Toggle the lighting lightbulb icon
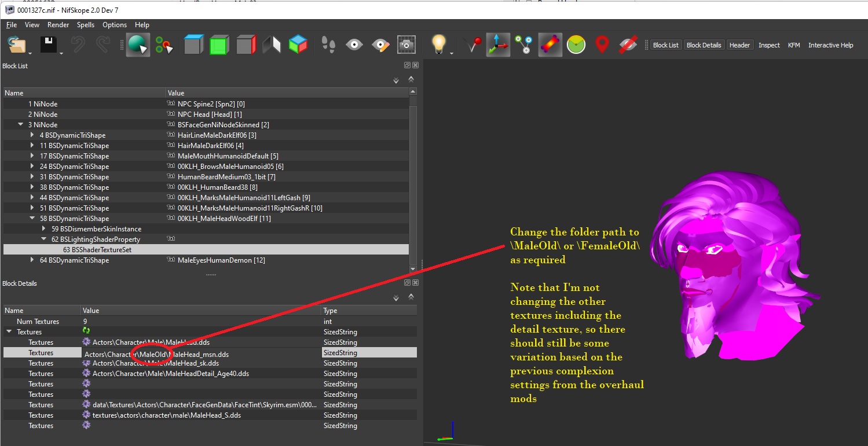868x446 pixels. point(440,45)
